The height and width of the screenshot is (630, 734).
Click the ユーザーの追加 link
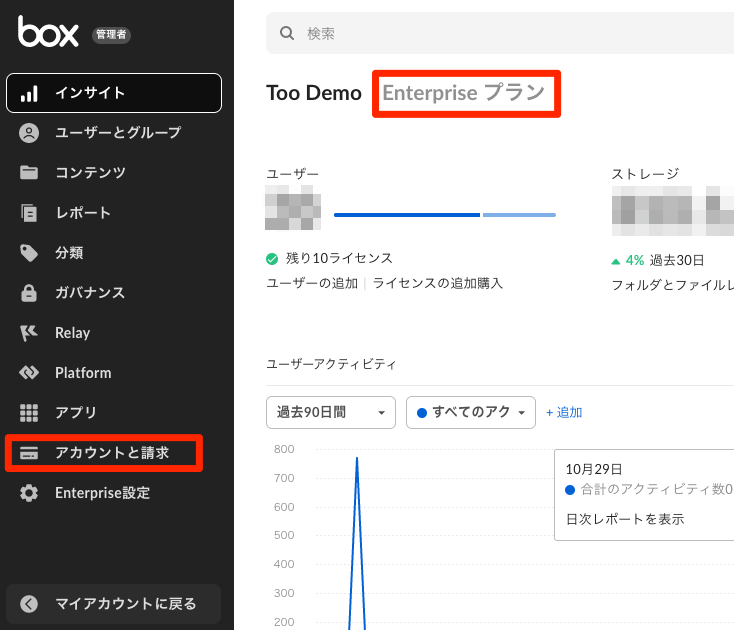click(x=312, y=283)
